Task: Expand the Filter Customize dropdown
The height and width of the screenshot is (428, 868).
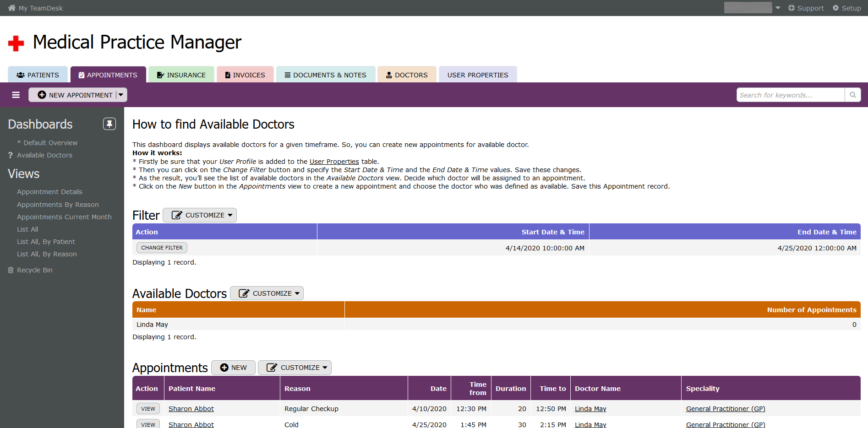Action: point(200,215)
